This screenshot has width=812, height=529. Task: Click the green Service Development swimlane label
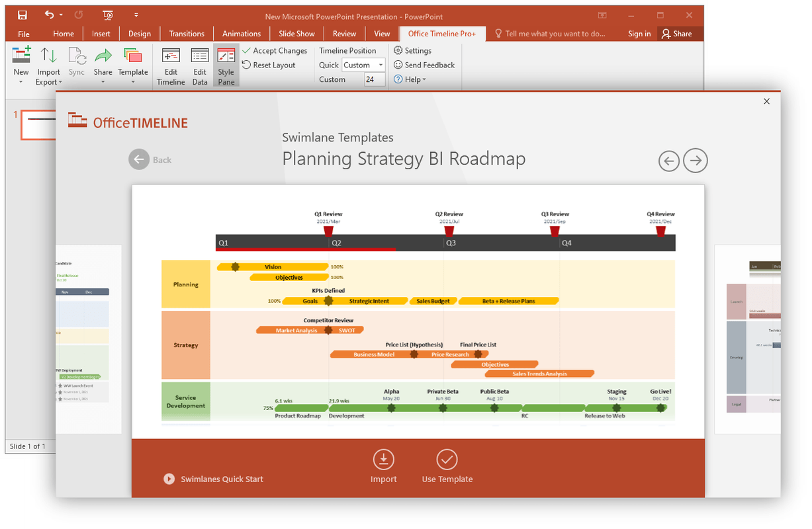(186, 402)
